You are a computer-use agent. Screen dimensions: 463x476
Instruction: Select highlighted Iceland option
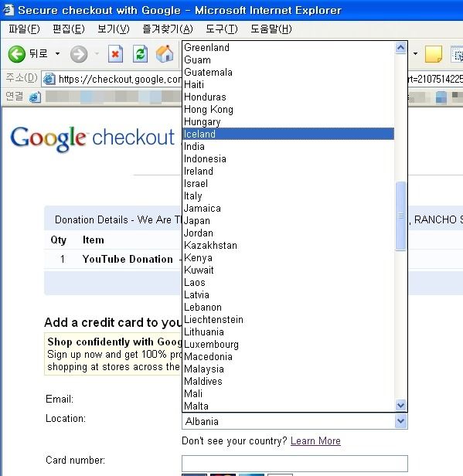click(288, 134)
